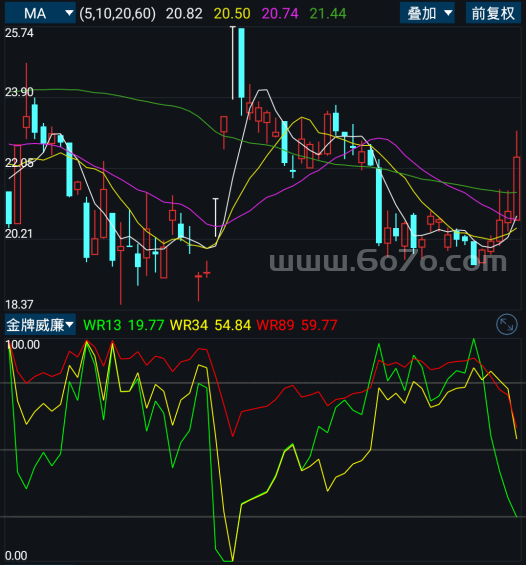Viewport: 526px width, 565px height.
Task: Click the green MA60 value 21.44
Action: click(x=328, y=14)
